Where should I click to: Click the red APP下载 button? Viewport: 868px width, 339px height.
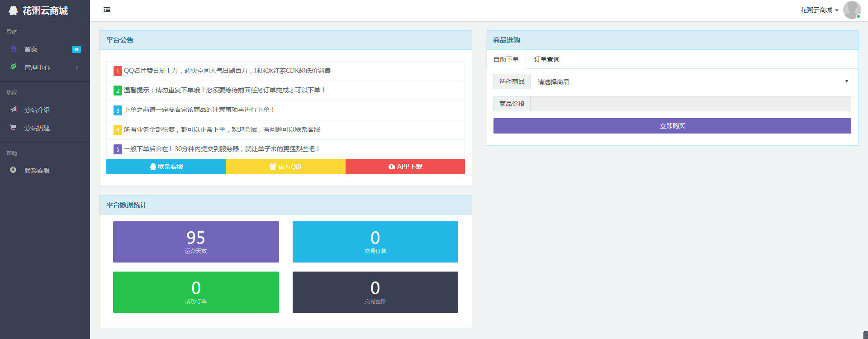click(405, 167)
